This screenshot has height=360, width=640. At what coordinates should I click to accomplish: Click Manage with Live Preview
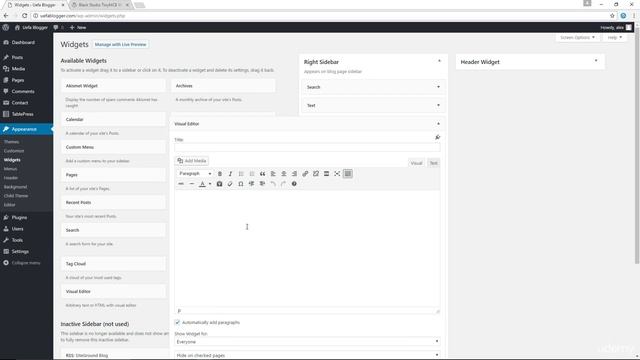[120, 44]
